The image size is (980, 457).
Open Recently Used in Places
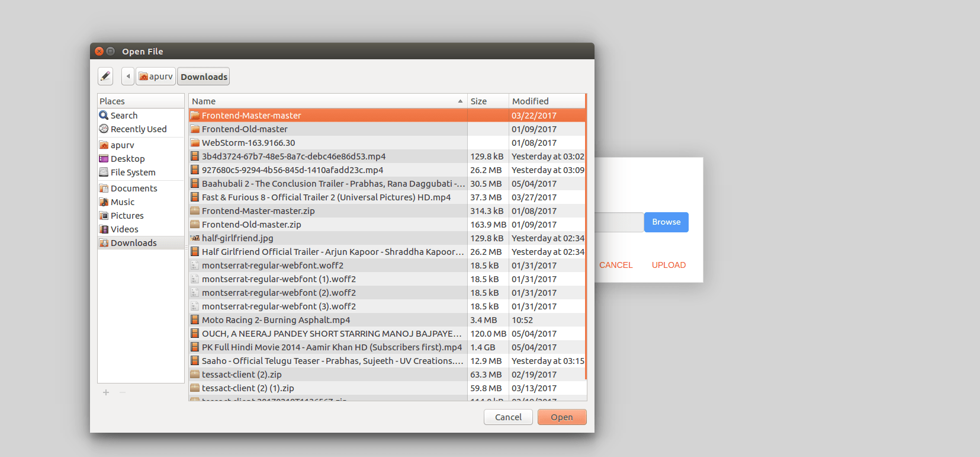pos(141,129)
